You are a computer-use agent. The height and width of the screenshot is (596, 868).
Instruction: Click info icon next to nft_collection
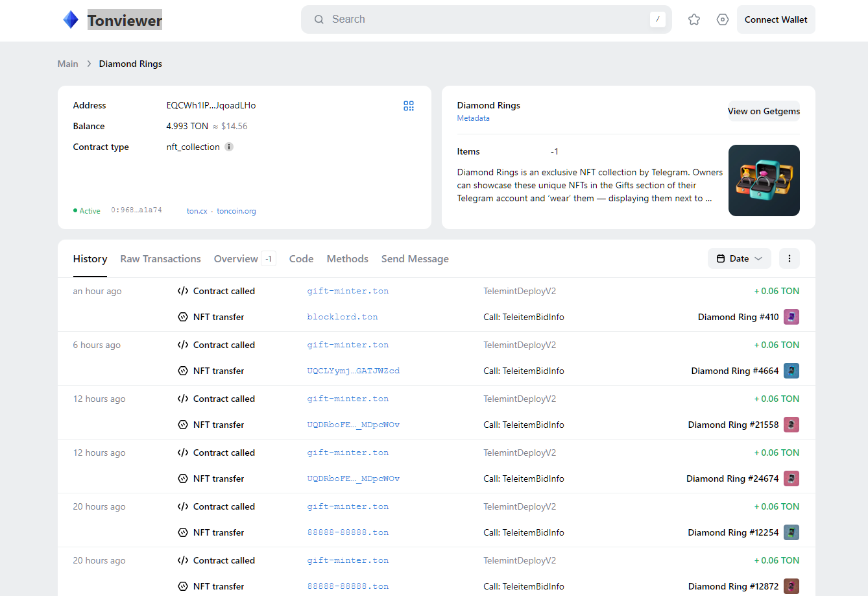coord(229,147)
